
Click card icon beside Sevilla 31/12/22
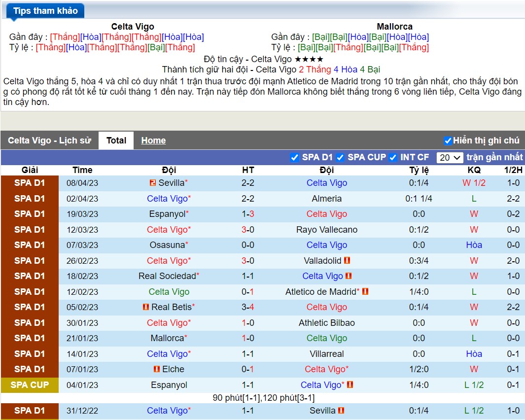pyautogui.click(x=341, y=410)
